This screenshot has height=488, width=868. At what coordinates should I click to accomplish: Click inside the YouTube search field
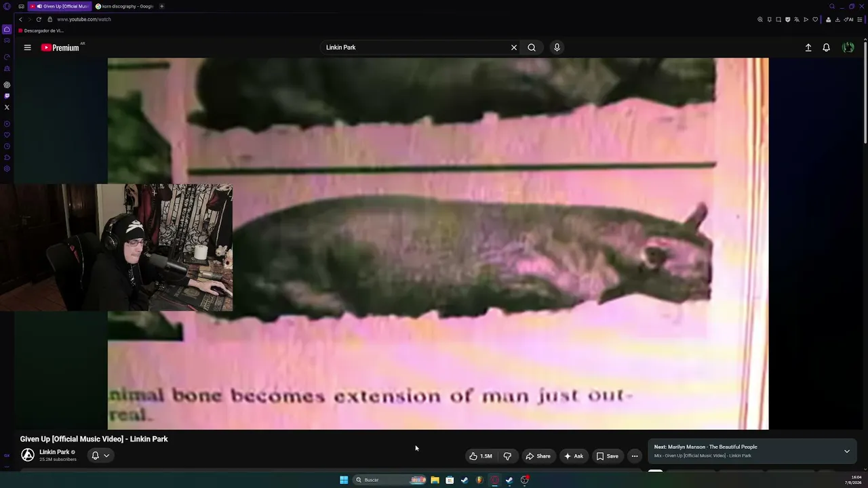coord(415,47)
